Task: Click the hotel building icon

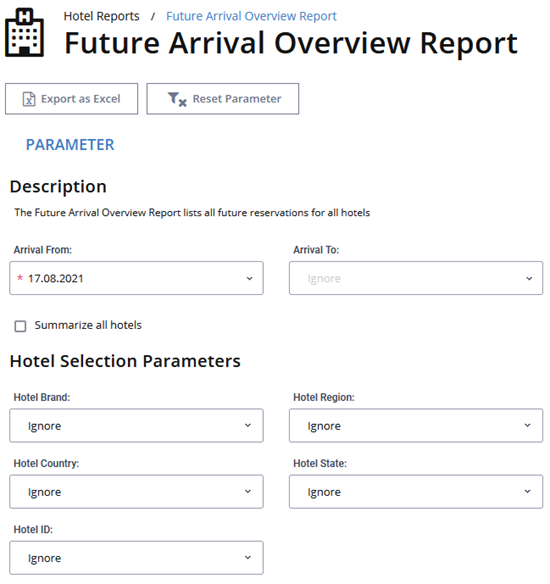Action: click(25, 33)
